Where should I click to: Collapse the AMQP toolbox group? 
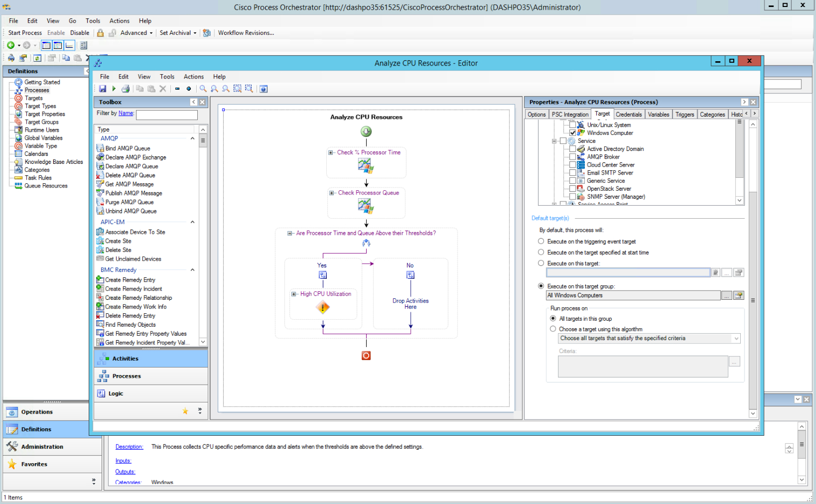pyautogui.click(x=192, y=139)
